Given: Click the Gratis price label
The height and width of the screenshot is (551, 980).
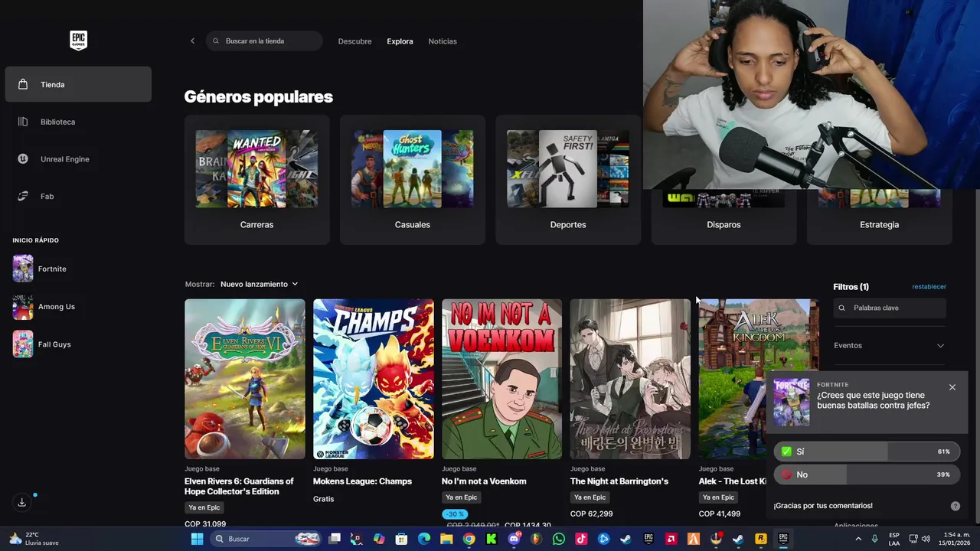Looking at the screenshot, I should pos(324,499).
